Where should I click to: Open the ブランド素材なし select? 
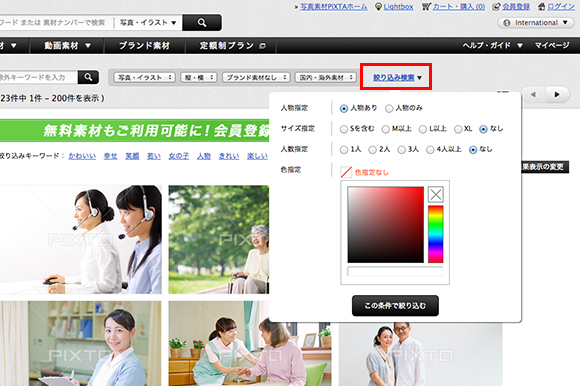tap(256, 77)
